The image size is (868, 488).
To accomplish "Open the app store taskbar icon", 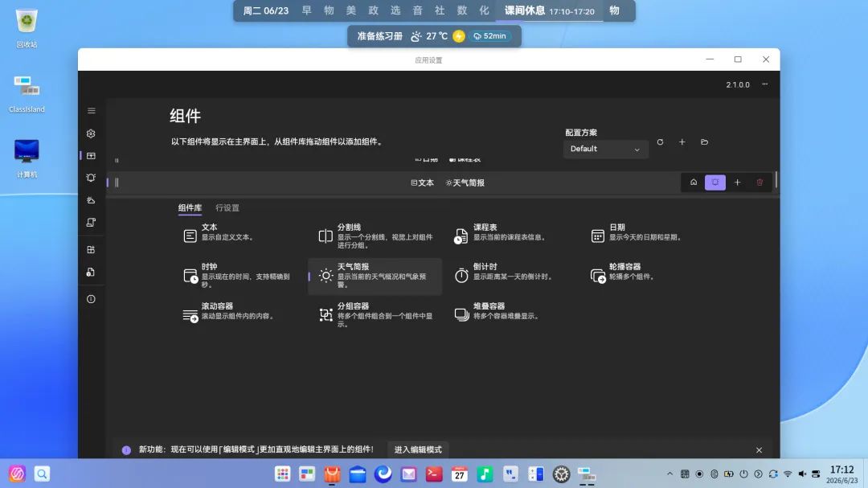I will [x=332, y=474].
